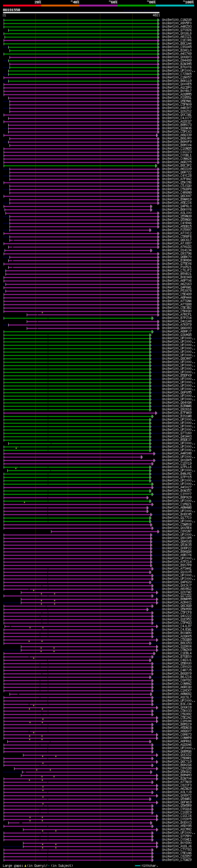The width and height of the screenshot is (197, 868).
Task: Click the label UniRef100_Q7T160
Action: tap(176, 433)
